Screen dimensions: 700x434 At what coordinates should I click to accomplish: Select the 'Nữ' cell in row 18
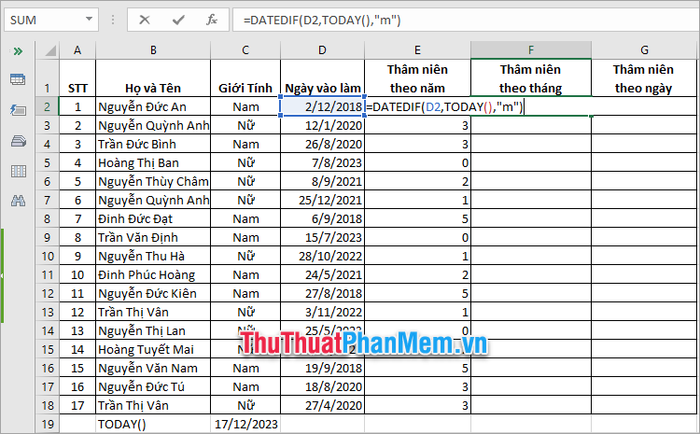click(x=245, y=405)
